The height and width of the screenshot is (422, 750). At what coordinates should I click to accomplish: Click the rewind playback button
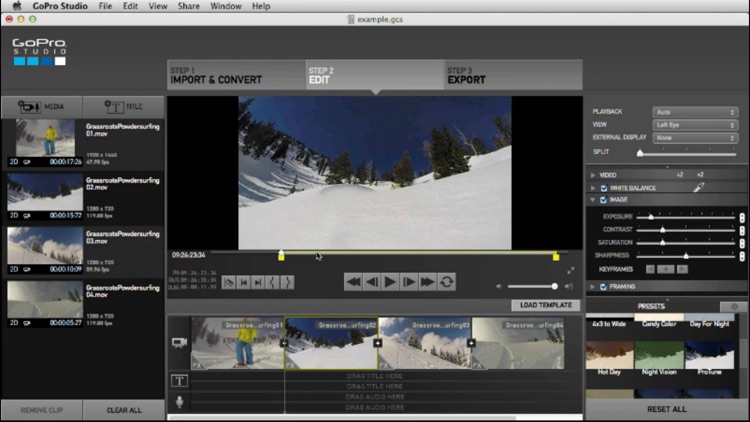[353, 282]
